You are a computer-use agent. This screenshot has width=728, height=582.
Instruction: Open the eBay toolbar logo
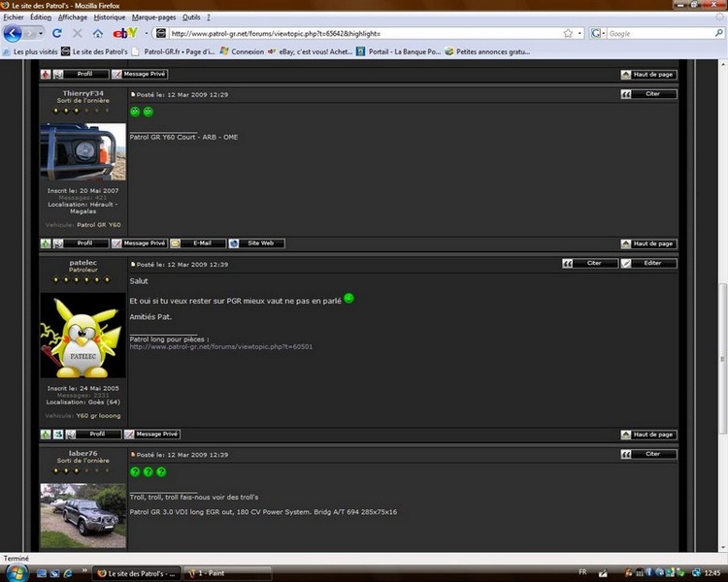(x=125, y=33)
